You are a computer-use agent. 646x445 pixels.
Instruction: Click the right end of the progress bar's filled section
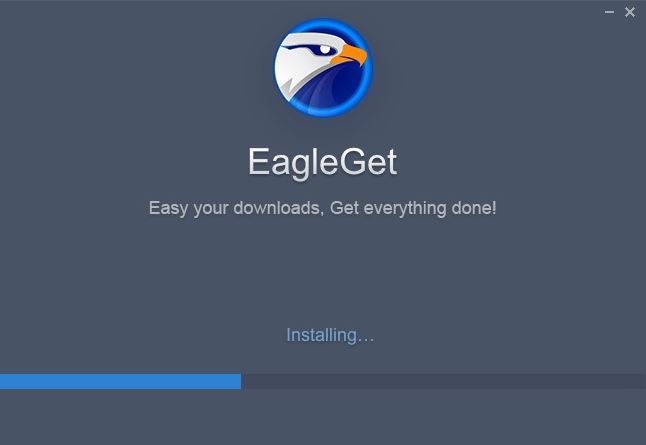pyautogui.click(x=239, y=382)
